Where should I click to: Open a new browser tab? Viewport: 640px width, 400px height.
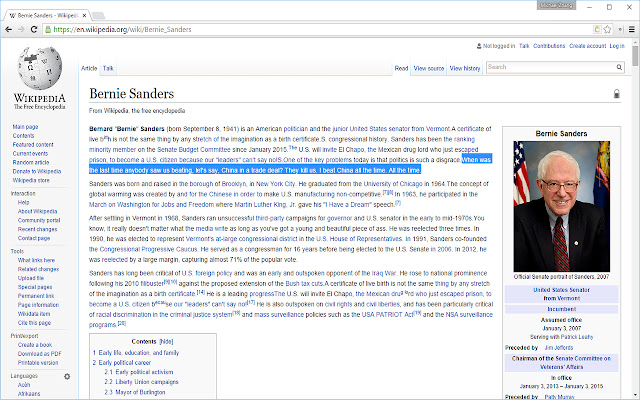98,16
